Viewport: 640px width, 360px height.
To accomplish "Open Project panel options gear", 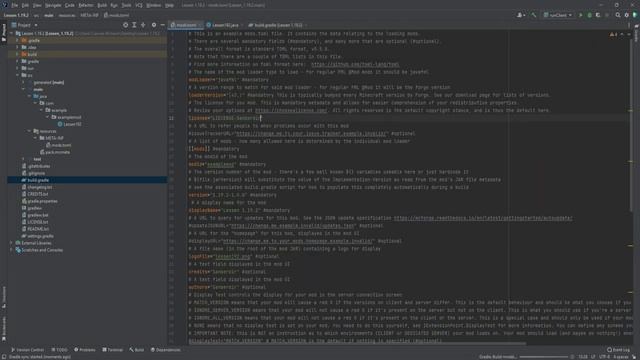I will (x=154, y=25).
